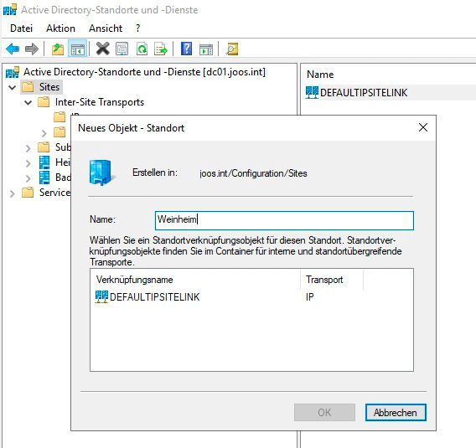Toggle the Show/Hide console tree icon
This screenshot has height=448, width=476.
tap(78, 49)
